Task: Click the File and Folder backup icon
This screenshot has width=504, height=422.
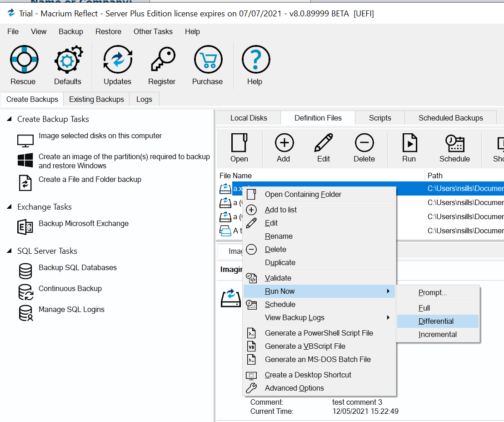Action: coord(25,183)
